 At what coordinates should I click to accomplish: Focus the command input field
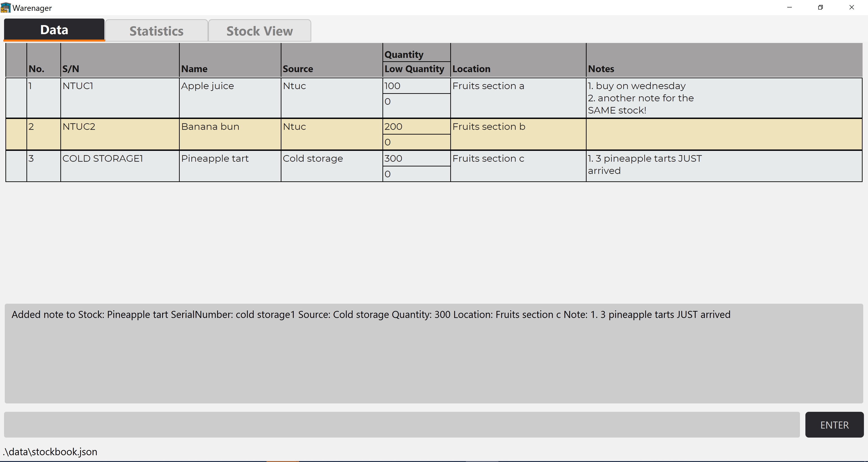(402, 425)
